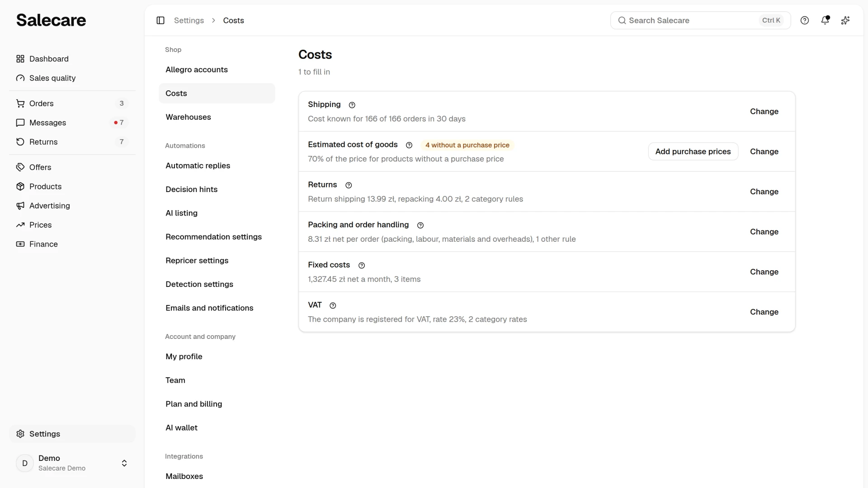868x488 pixels.
Task: Open Finance in the sidebar
Action: pos(72,244)
